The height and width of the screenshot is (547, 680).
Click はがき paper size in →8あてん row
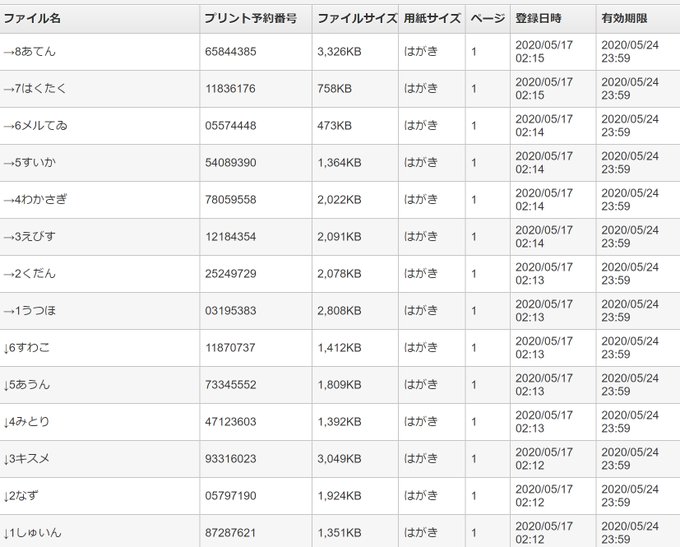click(x=421, y=52)
